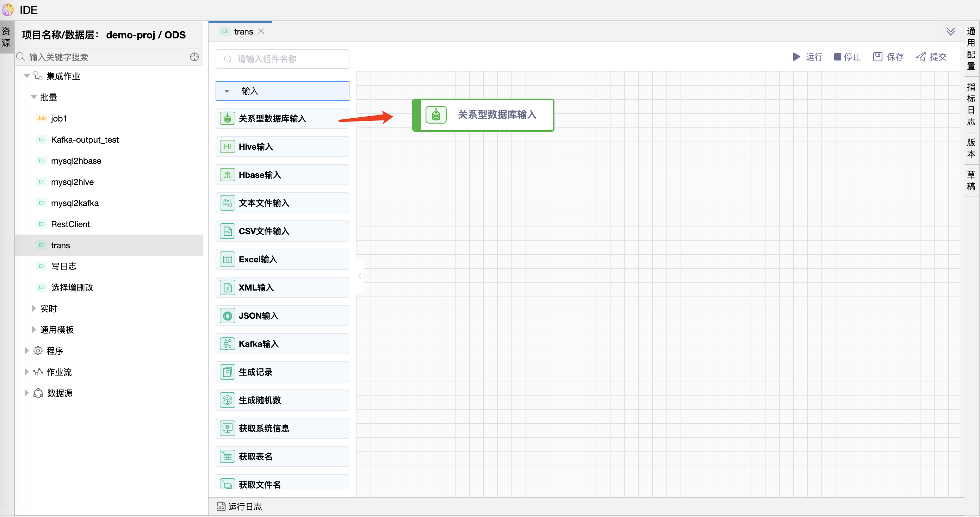Click the Excel输入 table icon

point(228,260)
